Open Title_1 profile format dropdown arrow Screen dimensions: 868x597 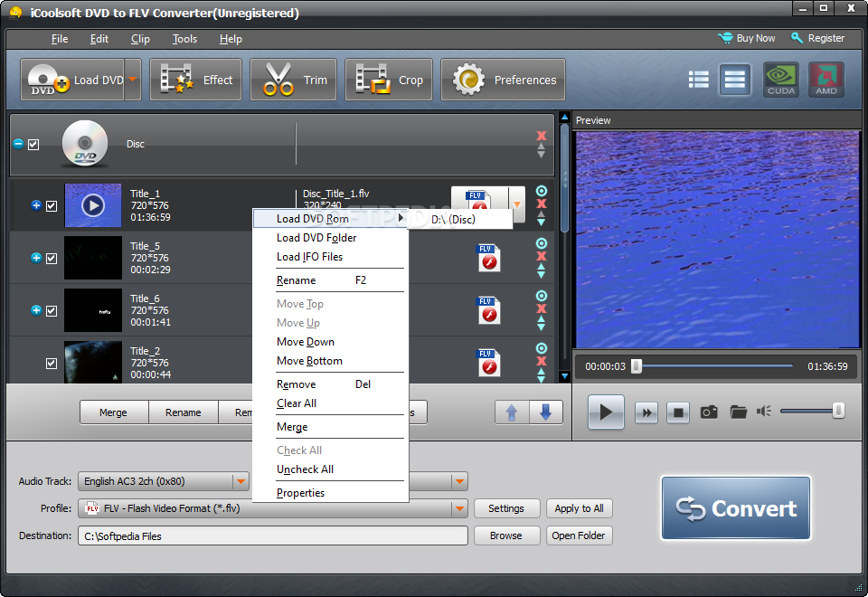click(x=517, y=204)
